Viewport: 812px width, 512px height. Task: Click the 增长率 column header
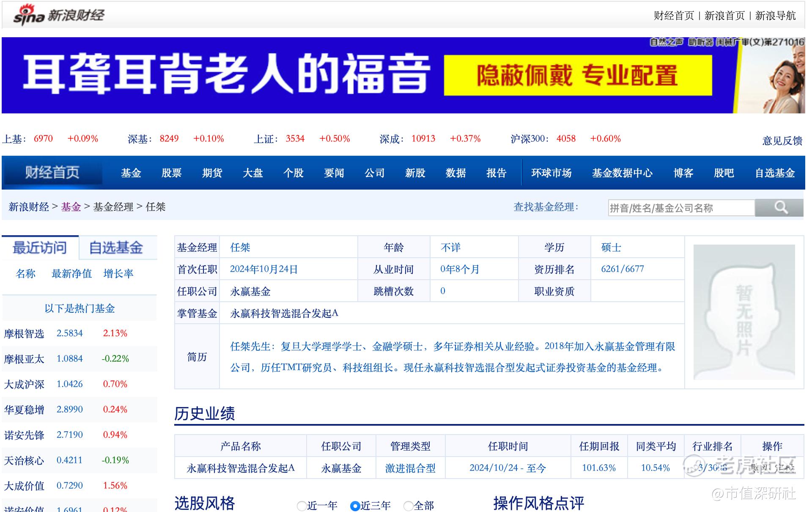click(118, 274)
